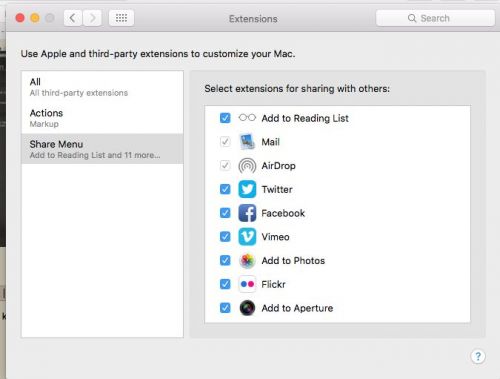This screenshot has height=379, width=500.
Task: Click the dimmed Mail checkbox
Action: (x=225, y=142)
